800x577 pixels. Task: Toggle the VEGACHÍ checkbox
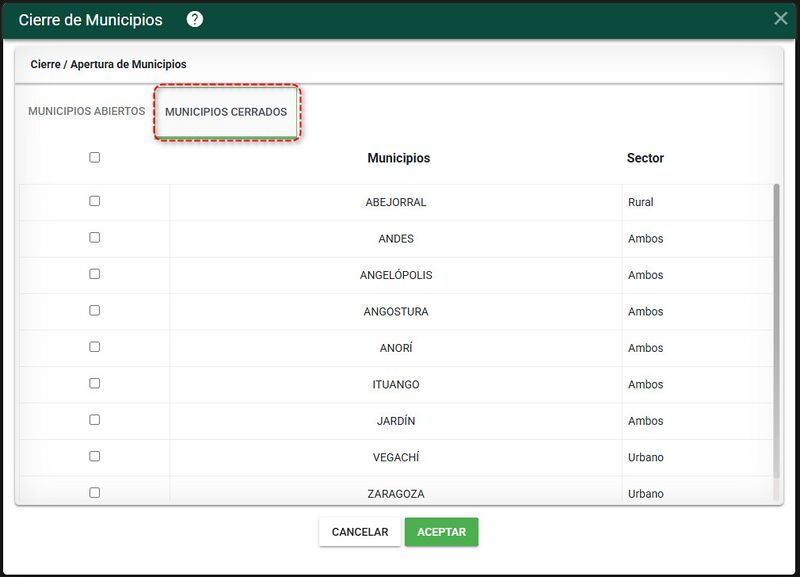(94, 456)
